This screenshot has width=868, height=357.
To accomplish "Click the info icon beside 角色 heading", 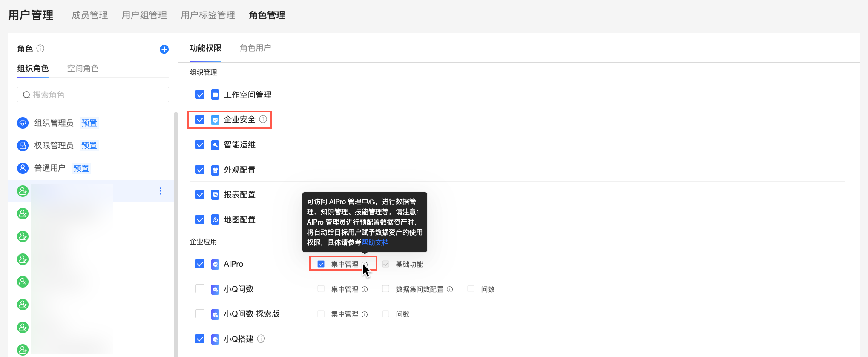I will tap(40, 49).
